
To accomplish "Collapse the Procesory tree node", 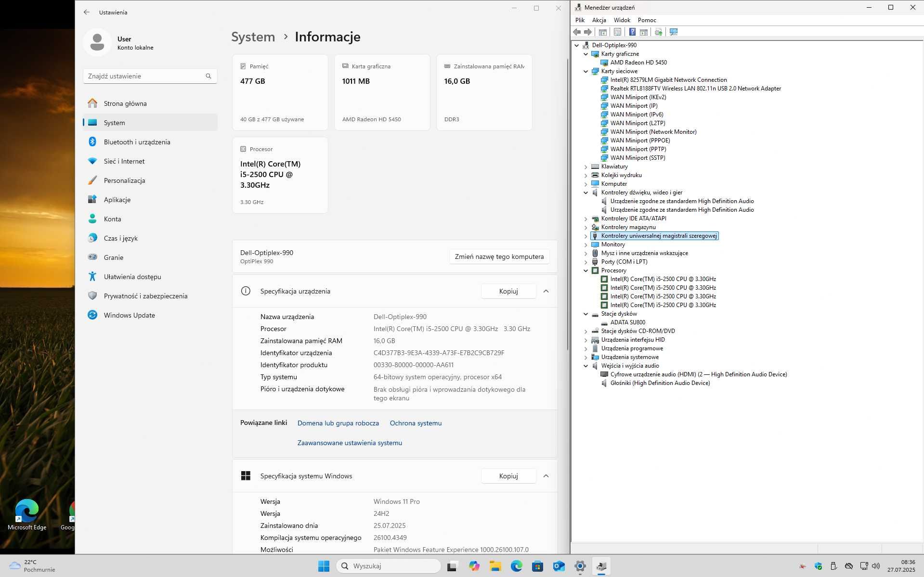I will 586,270.
